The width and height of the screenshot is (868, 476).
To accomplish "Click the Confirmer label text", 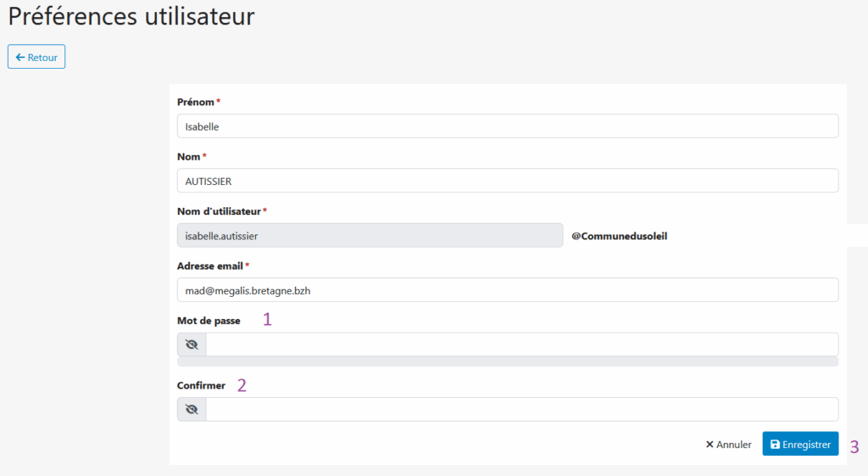I will [201, 385].
